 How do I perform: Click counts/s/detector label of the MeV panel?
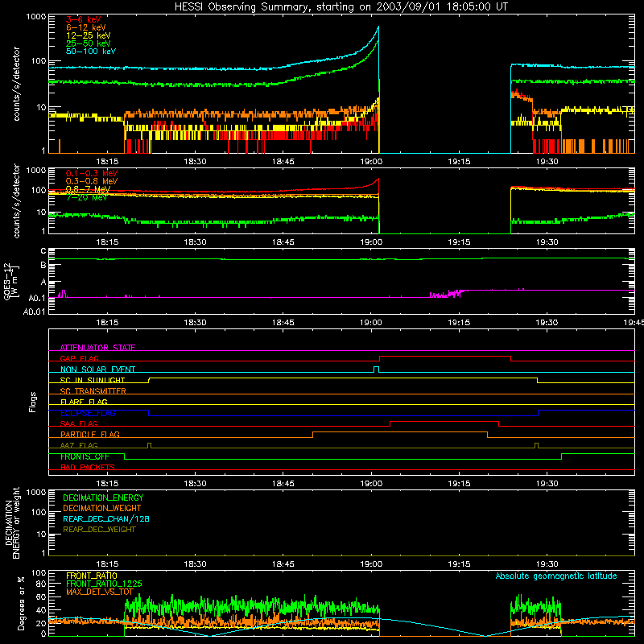pos(16,200)
